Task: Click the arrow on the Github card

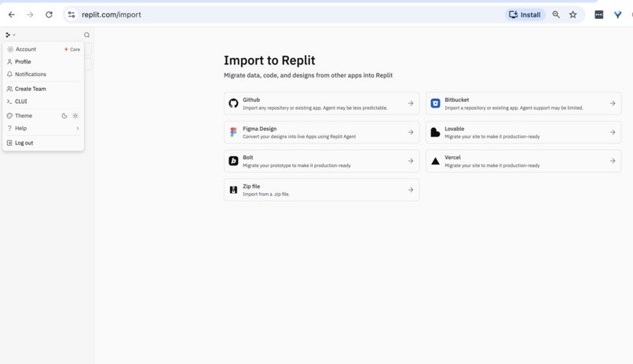Action: coord(411,104)
